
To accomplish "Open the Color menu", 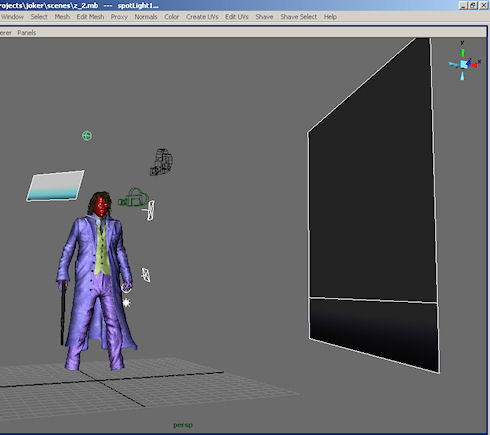I will point(171,17).
